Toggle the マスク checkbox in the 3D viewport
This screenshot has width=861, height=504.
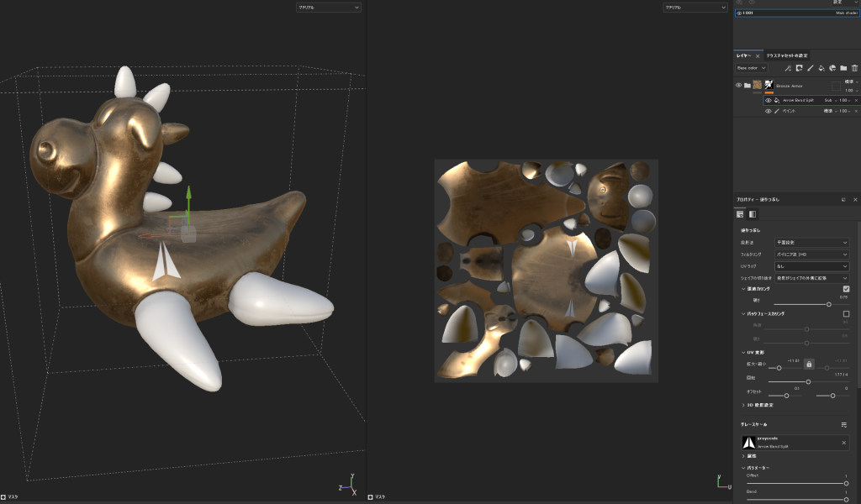click(3, 497)
